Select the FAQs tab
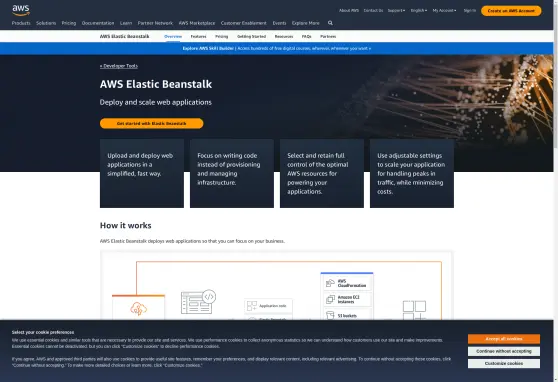The image size is (558, 382). 306,36
